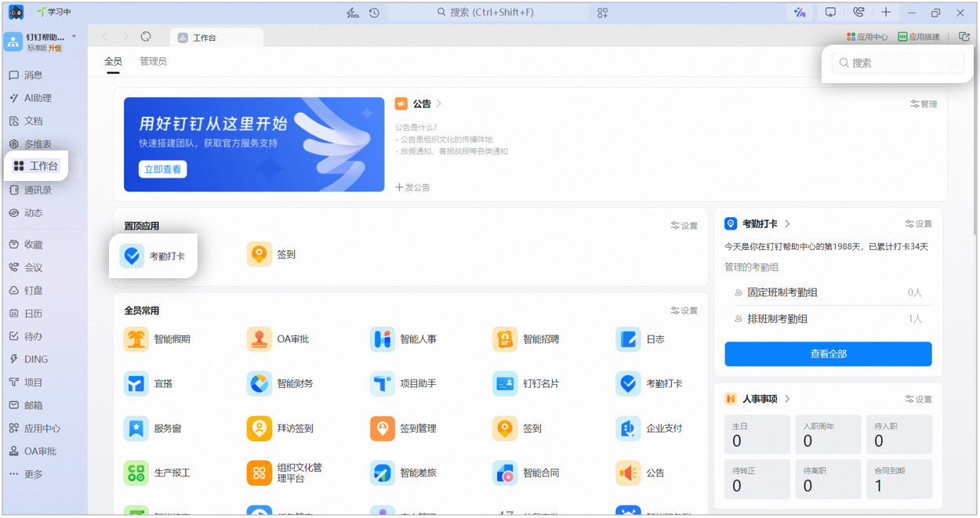Open the 智能招聘 app
The height and width of the screenshot is (518, 980).
click(x=526, y=339)
